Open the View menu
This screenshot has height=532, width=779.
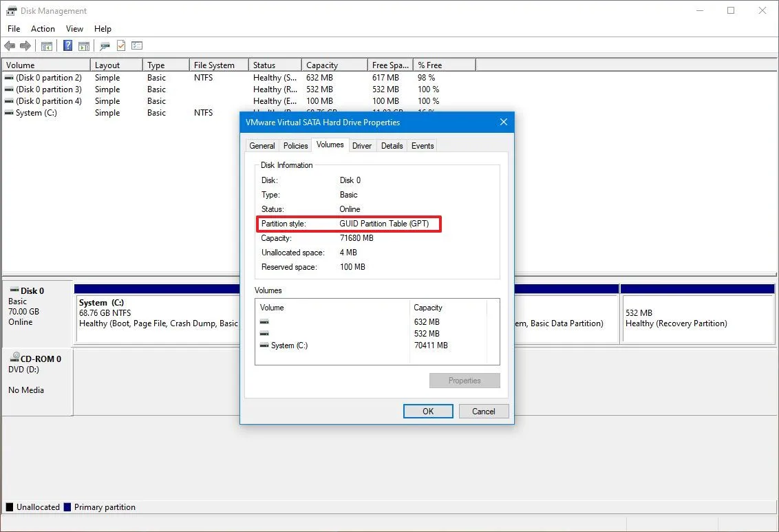pyautogui.click(x=74, y=29)
